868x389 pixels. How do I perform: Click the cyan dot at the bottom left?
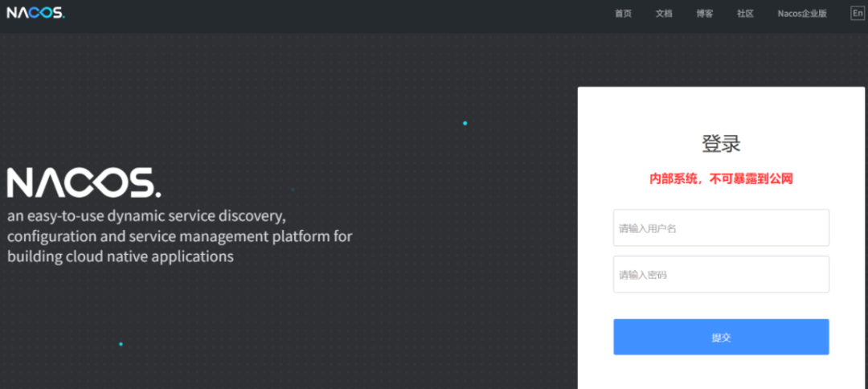(x=121, y=344)
